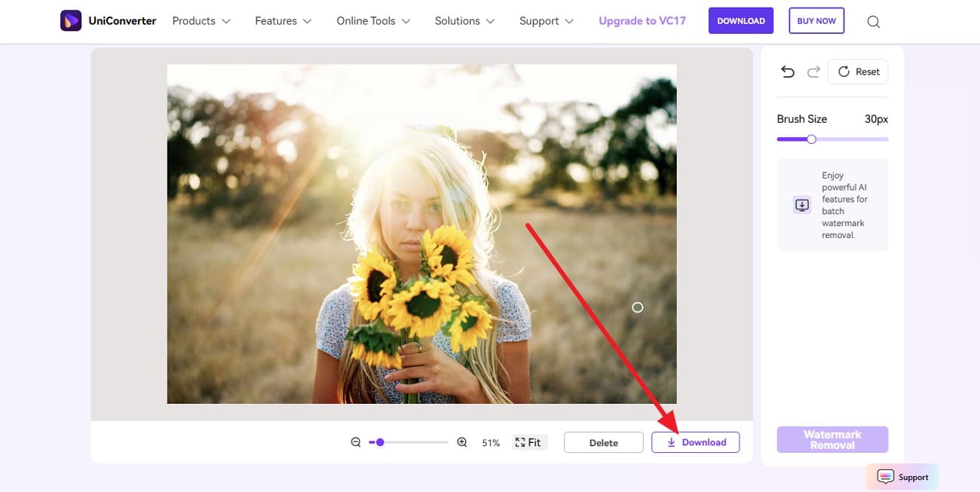Click the Fit view icon
Image resolution: width=980 pixels, height=492 pixels.
point(519,442)
